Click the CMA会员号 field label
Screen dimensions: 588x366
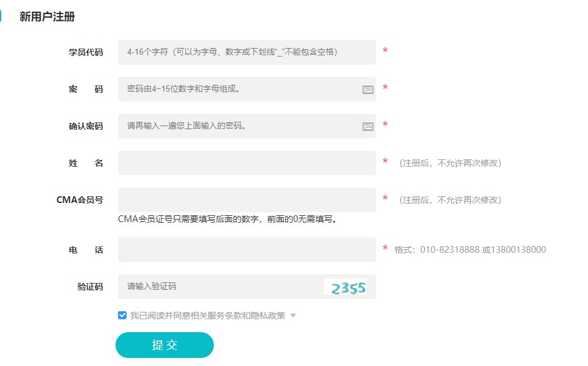pos(79,200)
